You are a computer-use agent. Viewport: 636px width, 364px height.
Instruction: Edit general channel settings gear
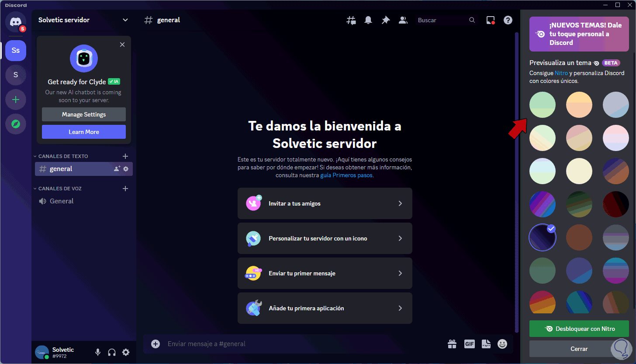(126, 169)
